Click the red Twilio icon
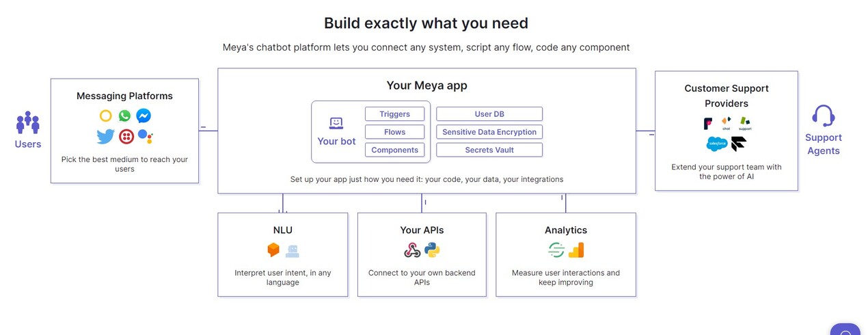This screenshot has width=868, height=335. [126, 137]
